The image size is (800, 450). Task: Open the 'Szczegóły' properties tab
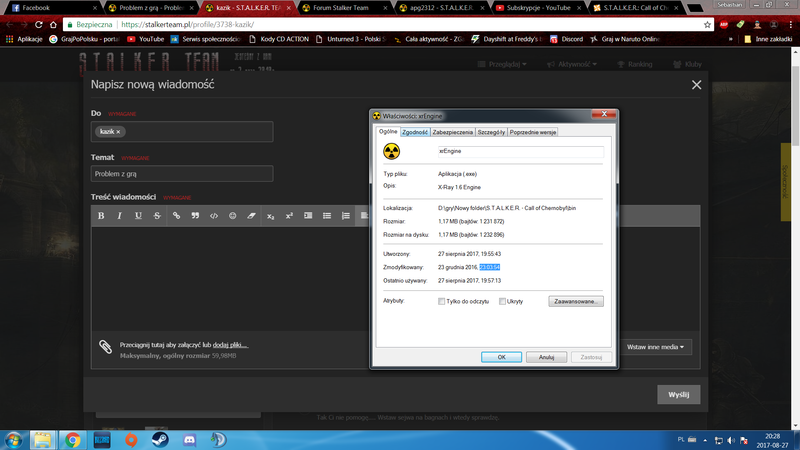coord(491,132)
